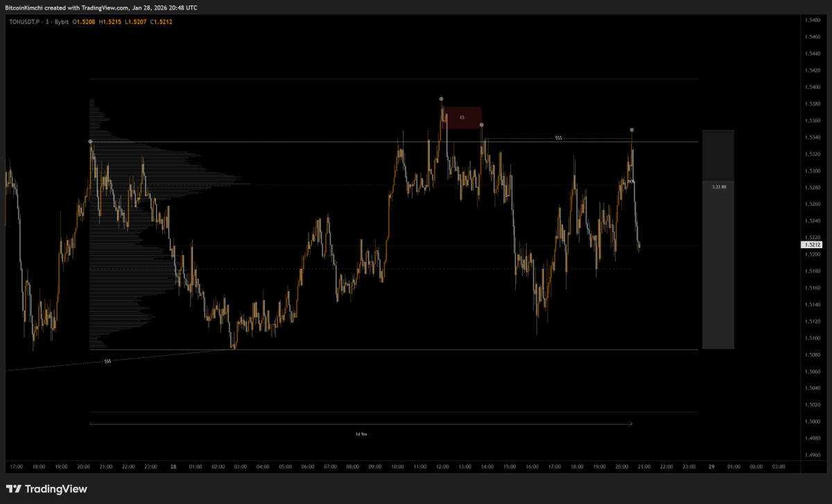Click price axis label 1.5380
The height and width of the screenshot is (504, 832).
pyautogui.click(x=813, y=104)
